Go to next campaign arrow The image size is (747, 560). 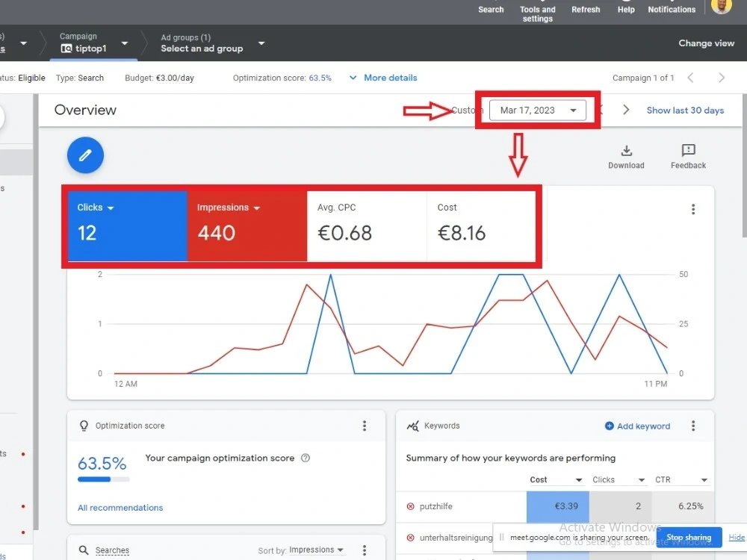722,78
